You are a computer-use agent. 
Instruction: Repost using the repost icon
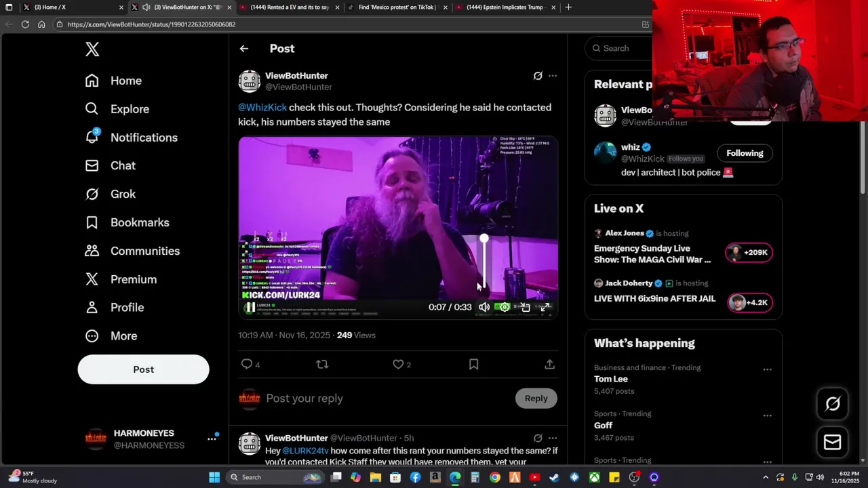click(322, 364)
